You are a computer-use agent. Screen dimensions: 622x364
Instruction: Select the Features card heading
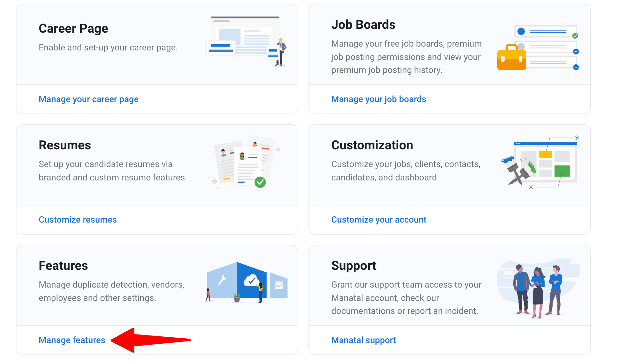pos(63,265)
